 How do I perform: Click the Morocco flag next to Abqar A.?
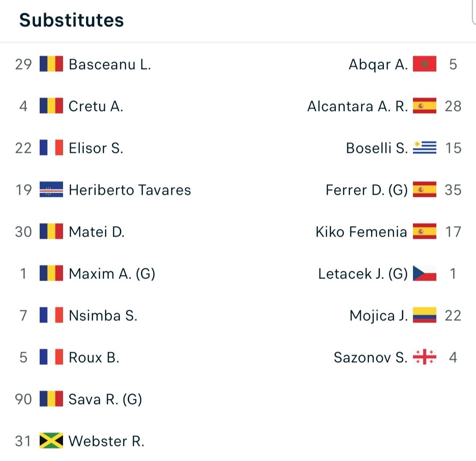click(x=424, y=64)
